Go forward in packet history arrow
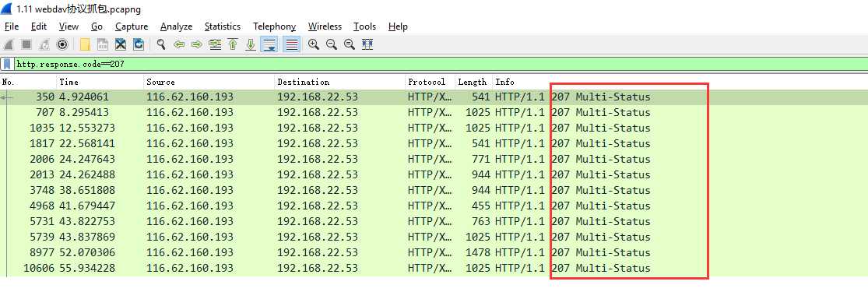Image resolution: width=868 pixels, height=299 pixels. point(196,44)
